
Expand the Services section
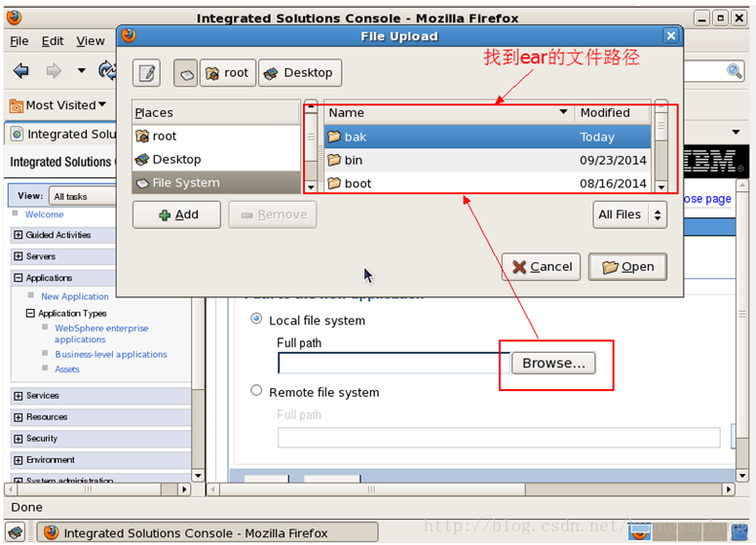click(18, 396)
